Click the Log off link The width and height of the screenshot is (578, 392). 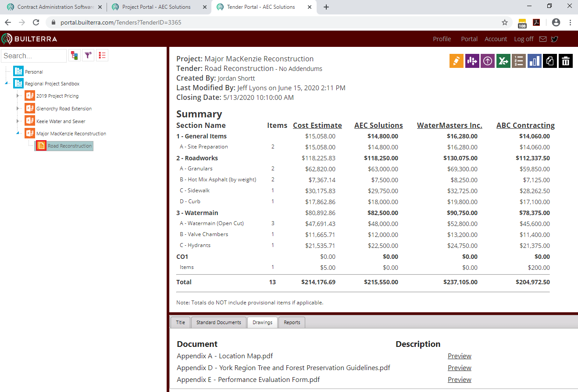(524, 39)
